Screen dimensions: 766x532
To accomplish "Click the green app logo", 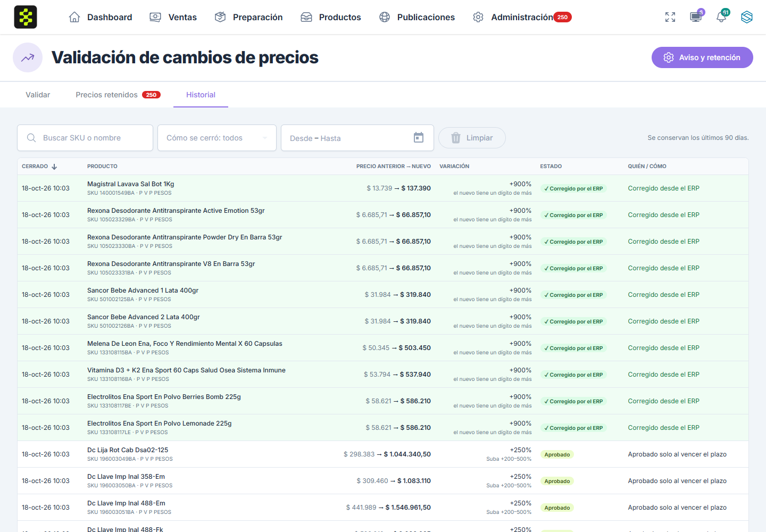I will click(26, 17).
